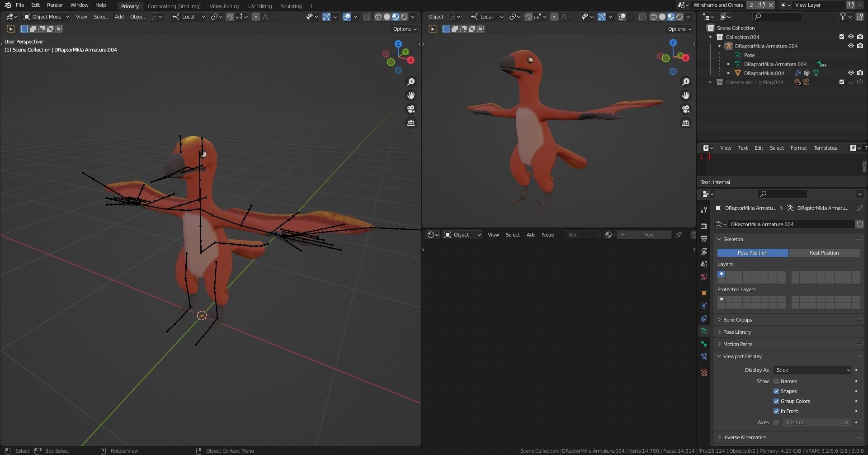The width and height of the screenshot is (868, 455).
Task: Open the Object Constraints properties tab
Action: click(704, 318)
